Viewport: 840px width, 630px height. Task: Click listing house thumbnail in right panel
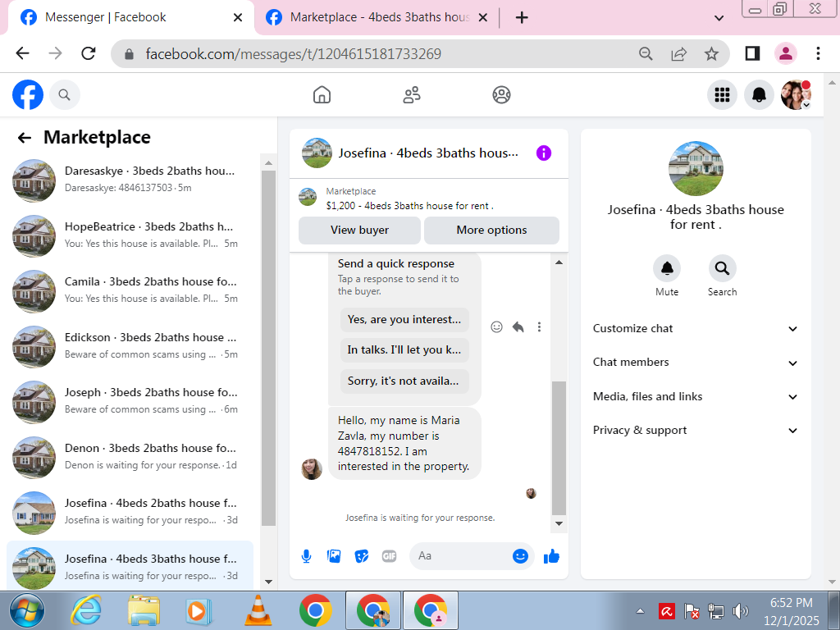pos(696,168)
